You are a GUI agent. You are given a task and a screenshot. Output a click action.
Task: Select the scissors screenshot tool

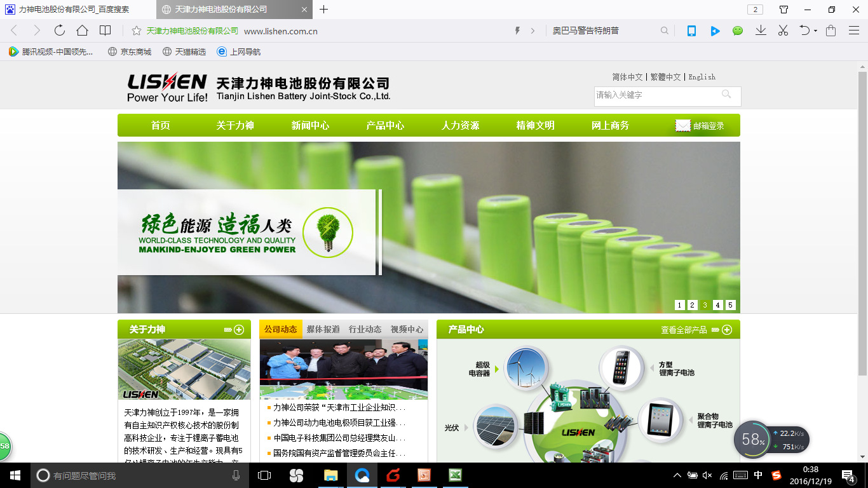click(783, 30)
